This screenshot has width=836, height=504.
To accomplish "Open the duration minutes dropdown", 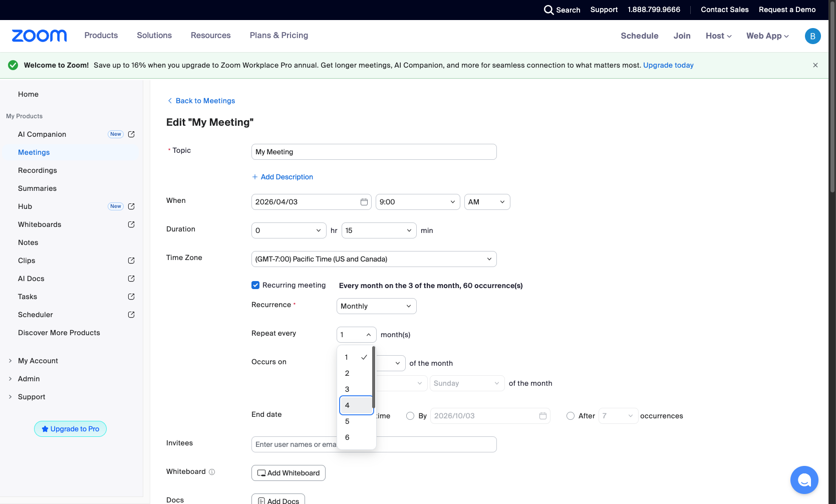I will tap(379, 230).
